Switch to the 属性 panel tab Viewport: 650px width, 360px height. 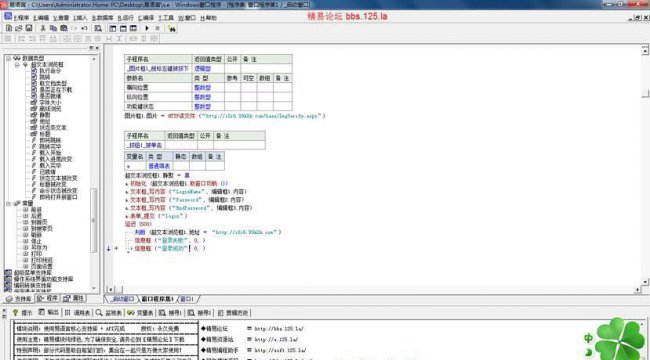click(x=74, y=299)
